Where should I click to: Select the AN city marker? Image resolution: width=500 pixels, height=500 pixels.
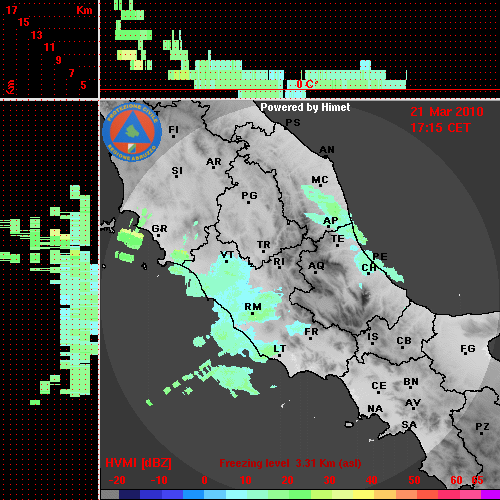pyautogui.click(x=327, y=156)
